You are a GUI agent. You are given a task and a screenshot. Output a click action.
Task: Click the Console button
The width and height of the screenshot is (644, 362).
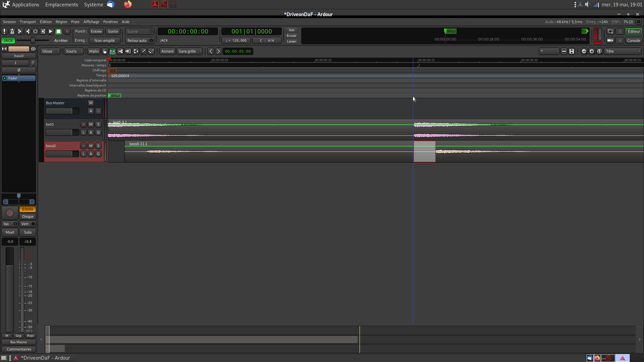pos(633,41)
